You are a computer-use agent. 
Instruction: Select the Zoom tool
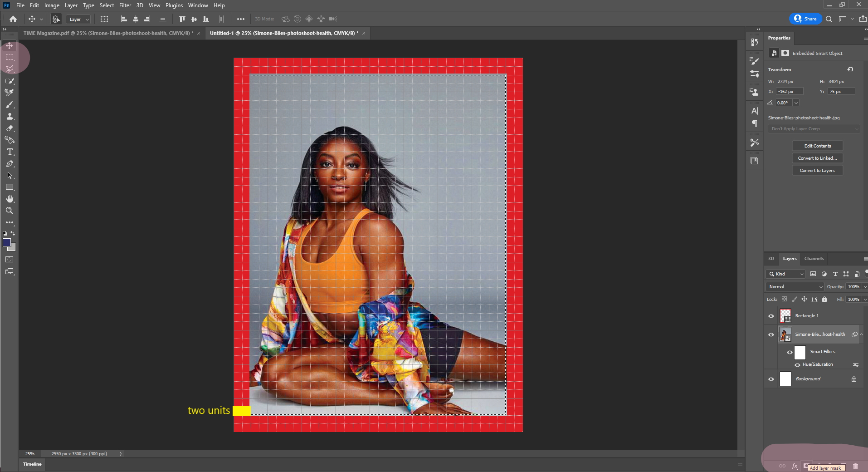click(x=10, y=211)
